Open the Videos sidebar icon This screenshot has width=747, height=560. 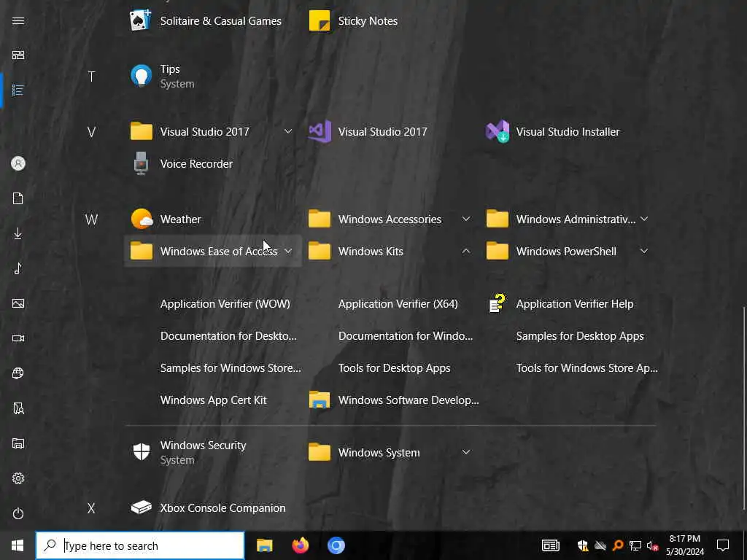pos(18,338)
